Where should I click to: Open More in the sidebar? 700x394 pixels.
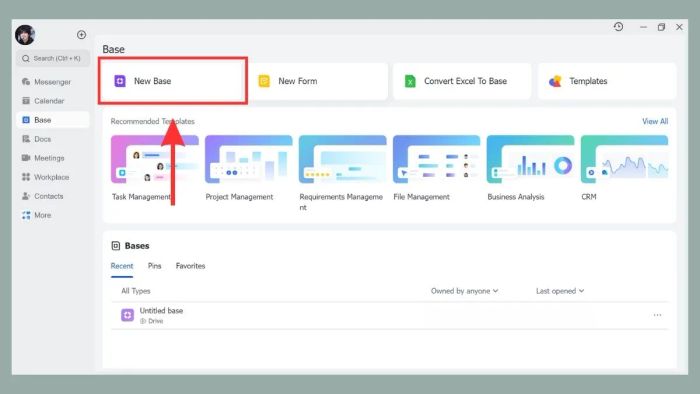(53, 215)
